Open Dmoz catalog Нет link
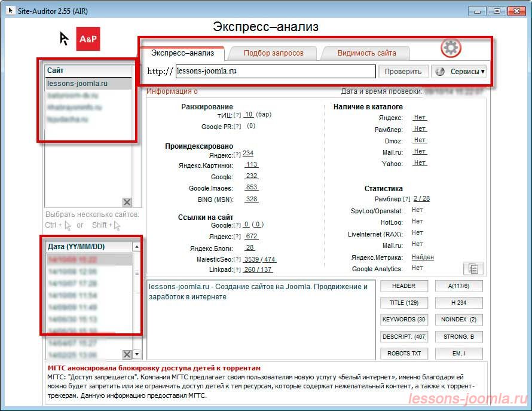The image size is (532, 411). click(x=420, y=140)
